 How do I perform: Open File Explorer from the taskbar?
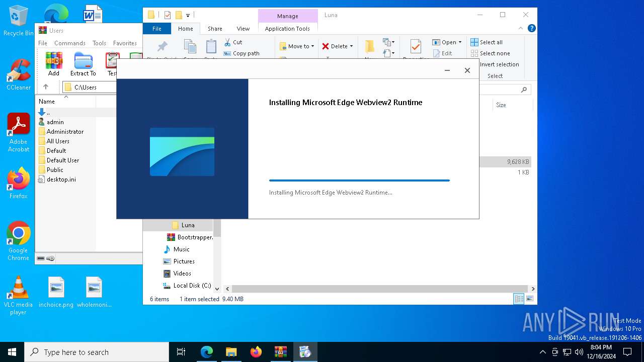[231, 352]
